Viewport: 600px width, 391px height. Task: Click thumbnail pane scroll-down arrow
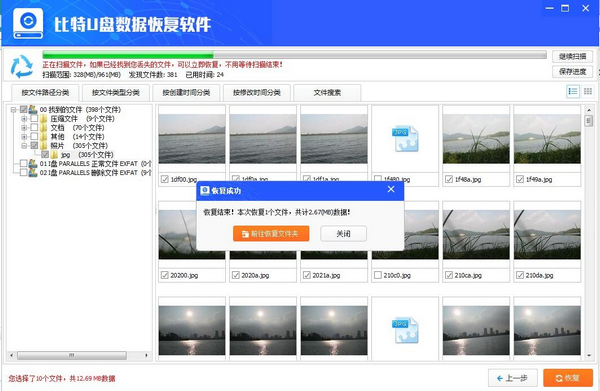click(589, 356)
